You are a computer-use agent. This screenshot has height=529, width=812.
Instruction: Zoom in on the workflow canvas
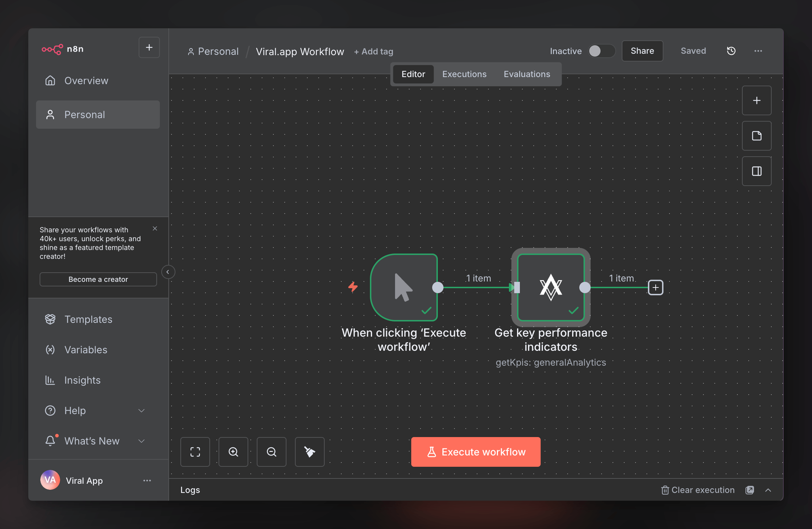[233, 452]
